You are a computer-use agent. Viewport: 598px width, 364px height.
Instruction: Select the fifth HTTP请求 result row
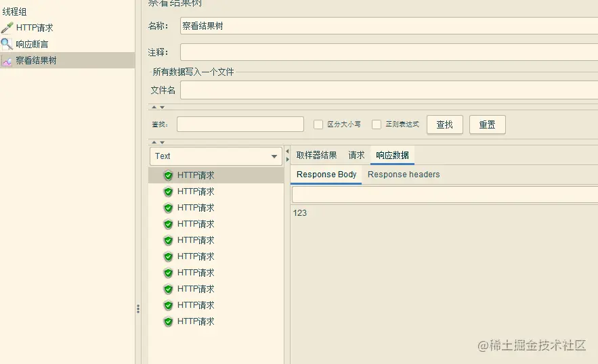216,240
